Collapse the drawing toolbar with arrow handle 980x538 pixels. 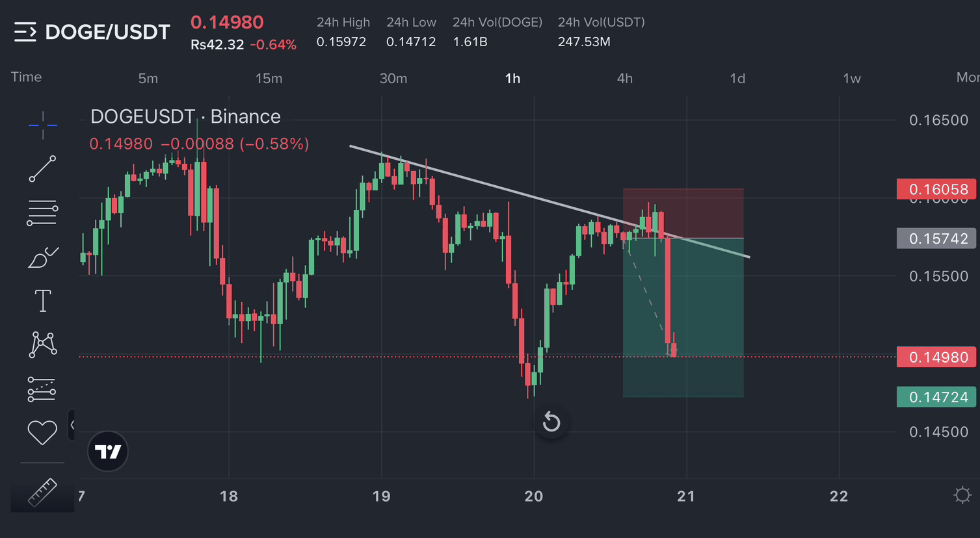click(72, 425)
